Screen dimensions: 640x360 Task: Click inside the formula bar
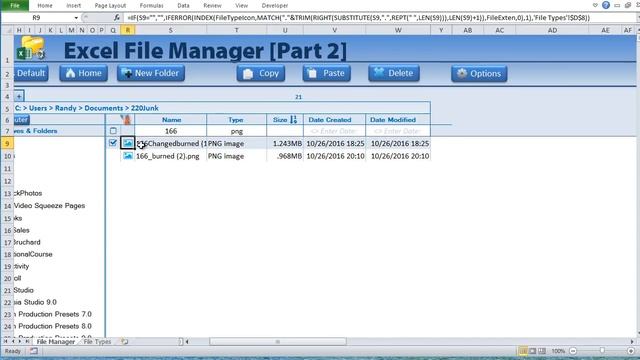380,18
